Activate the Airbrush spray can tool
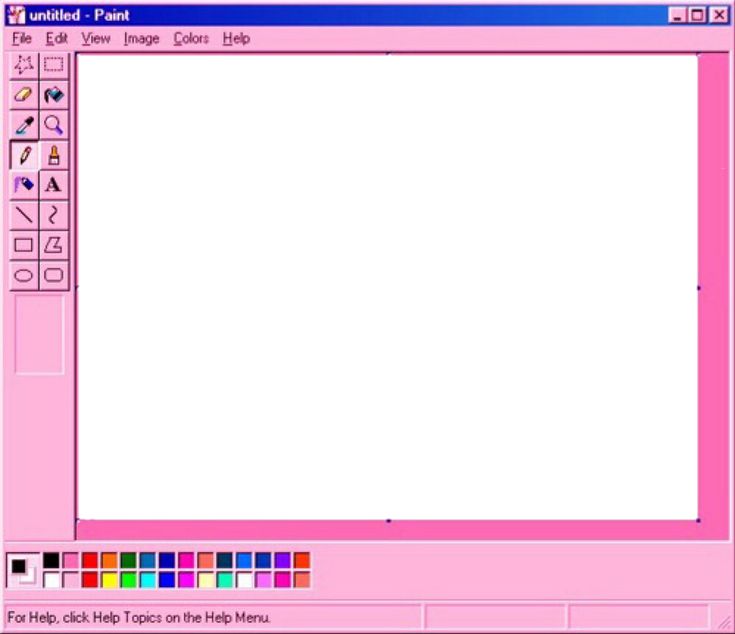Viewport: 735px width, 634px height. pos(24,185)
